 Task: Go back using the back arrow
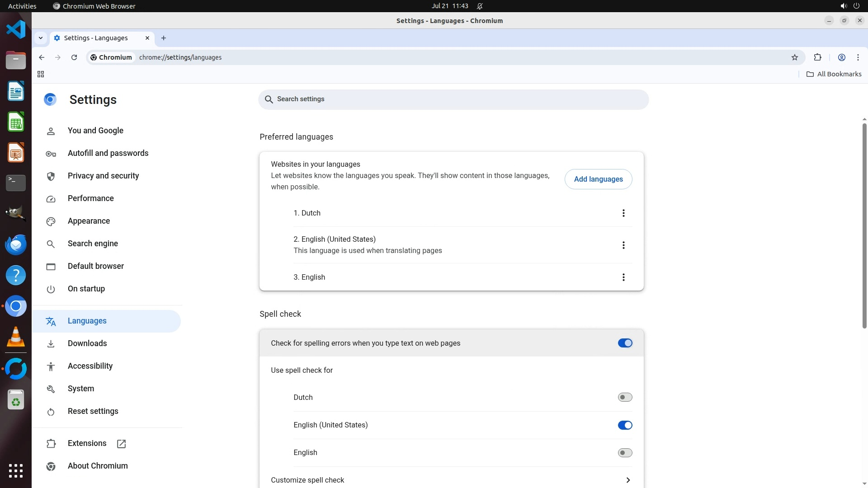[x=42, y=57]
